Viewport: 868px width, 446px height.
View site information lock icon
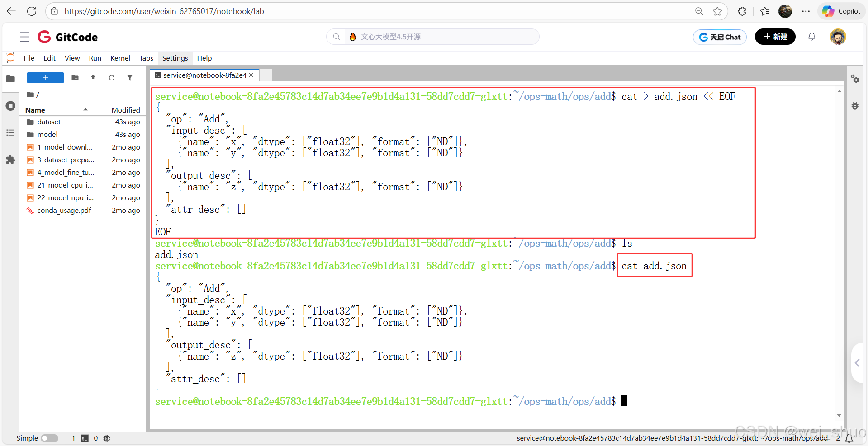click(x=54, y=11)
